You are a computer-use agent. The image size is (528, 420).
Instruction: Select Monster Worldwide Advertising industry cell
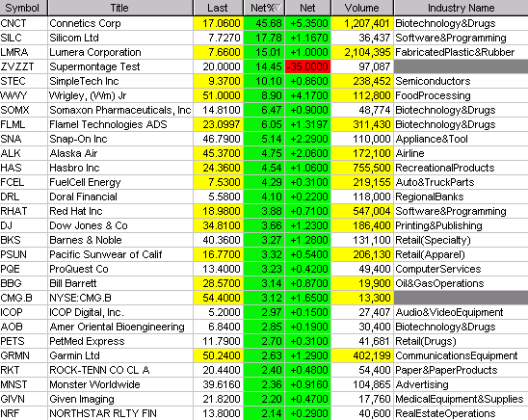point(461,384)
